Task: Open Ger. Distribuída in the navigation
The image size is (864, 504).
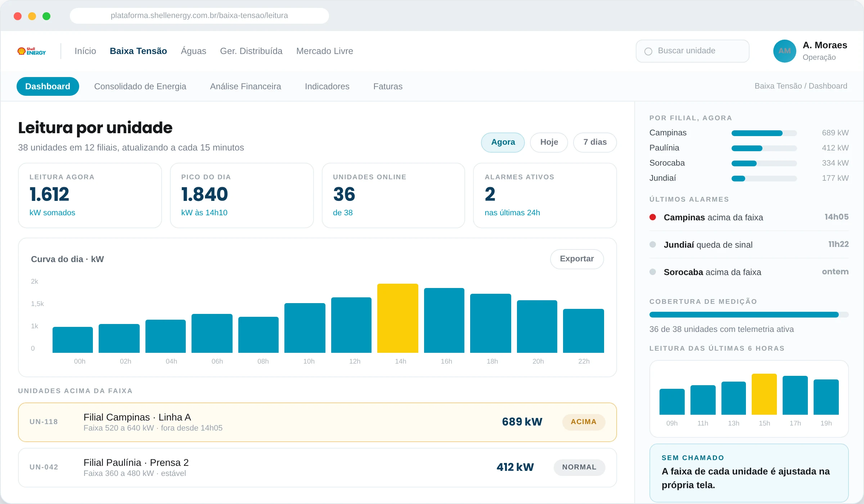Action: click(x=251, y=51)
